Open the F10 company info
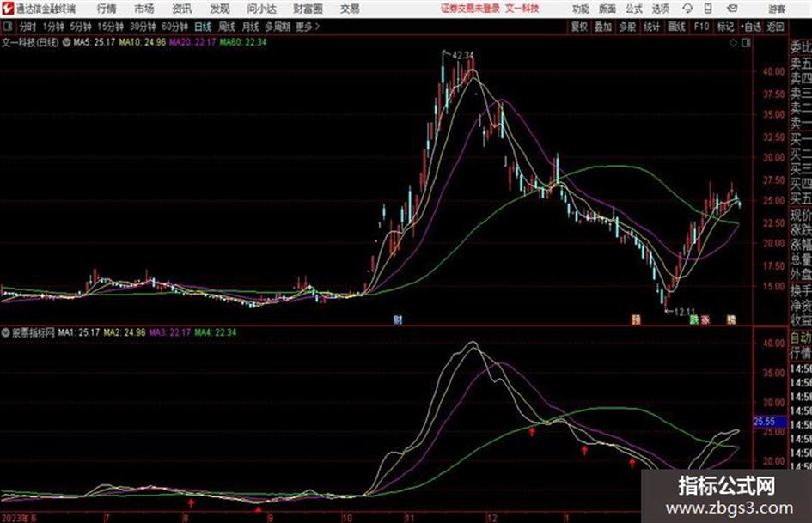 [701, 27]
